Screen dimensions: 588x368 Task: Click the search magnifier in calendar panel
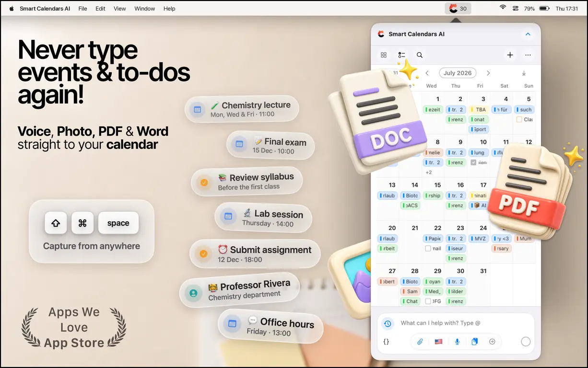coord(420,55)
